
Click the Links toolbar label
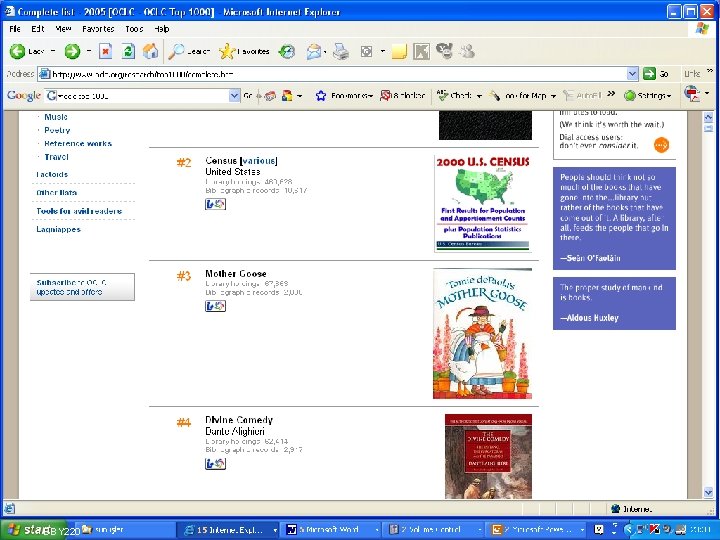tap(692, 73)
